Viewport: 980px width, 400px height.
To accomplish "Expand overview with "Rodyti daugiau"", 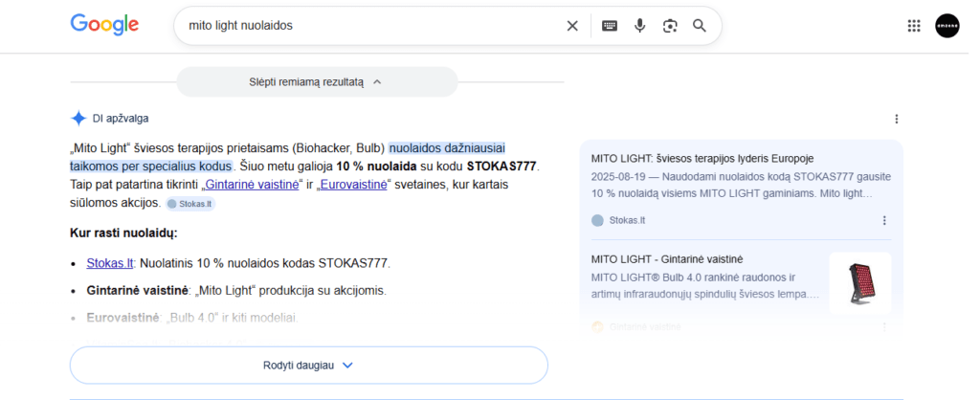I will tap(309, 365).
